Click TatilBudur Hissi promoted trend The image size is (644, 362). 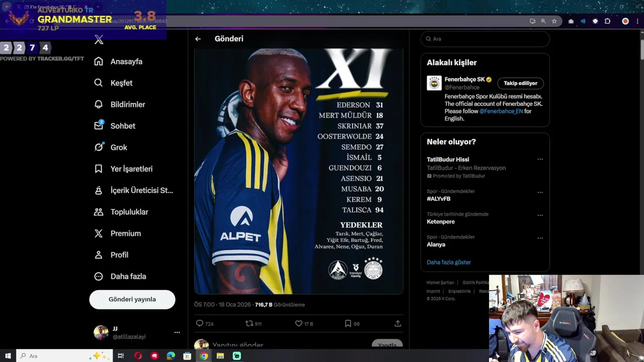coord(448,159)
